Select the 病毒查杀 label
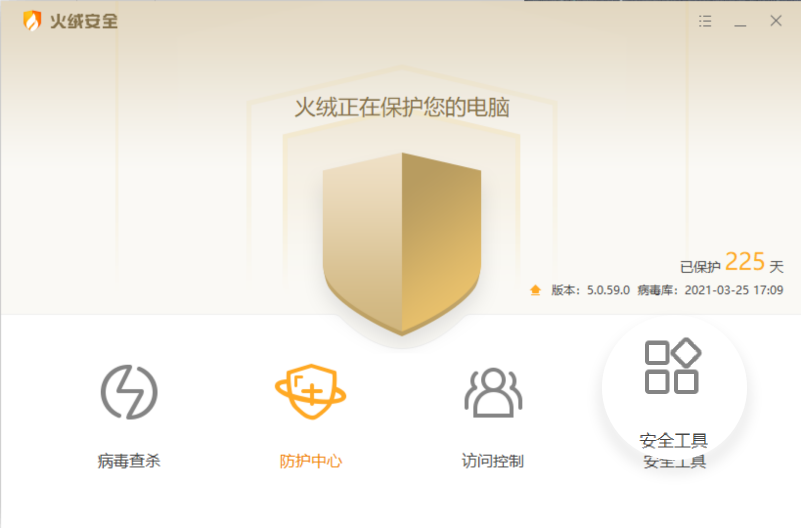The width and height of the screenshot is (801, 528). point(129,461)
